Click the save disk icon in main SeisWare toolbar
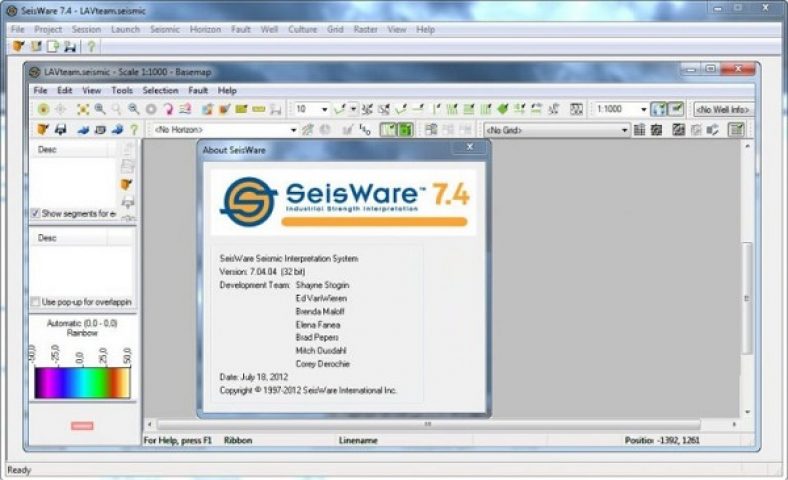 point(70,46)
